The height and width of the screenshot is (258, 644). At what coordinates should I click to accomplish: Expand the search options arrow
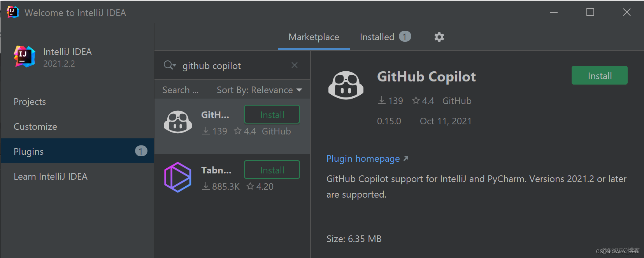click(174, 65)
